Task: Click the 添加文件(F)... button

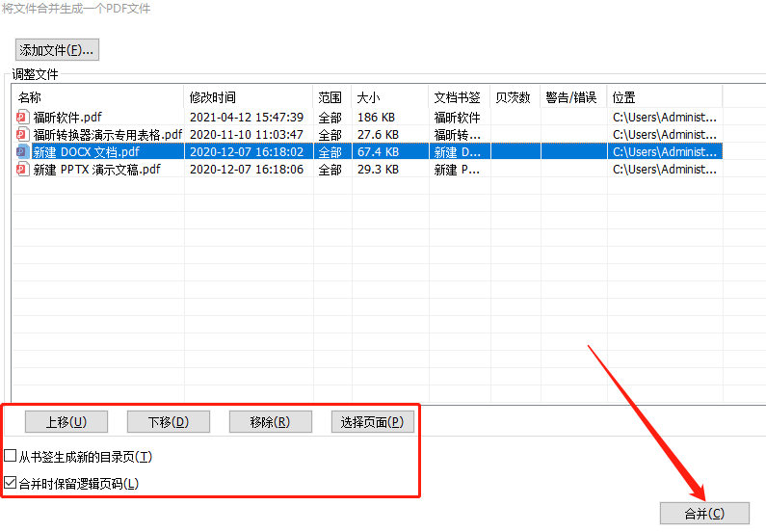Action: point(57,50)
